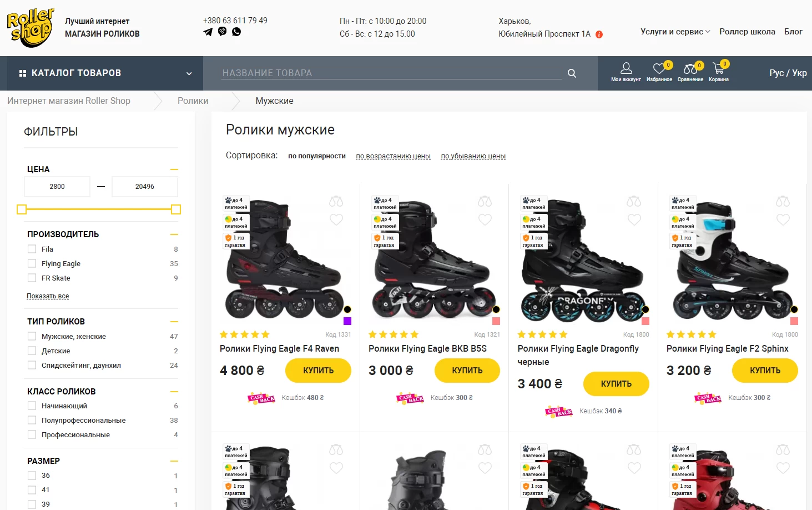Go to the Блог menu item
The height and width of the screenshot is (510, 812).
click(793, 32)
